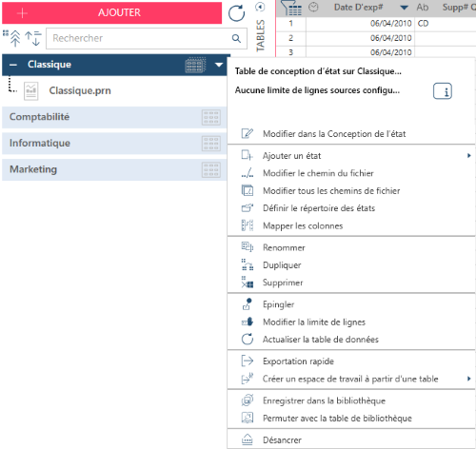
Task: Click the sort tables icon
Action: coord(33,38)
